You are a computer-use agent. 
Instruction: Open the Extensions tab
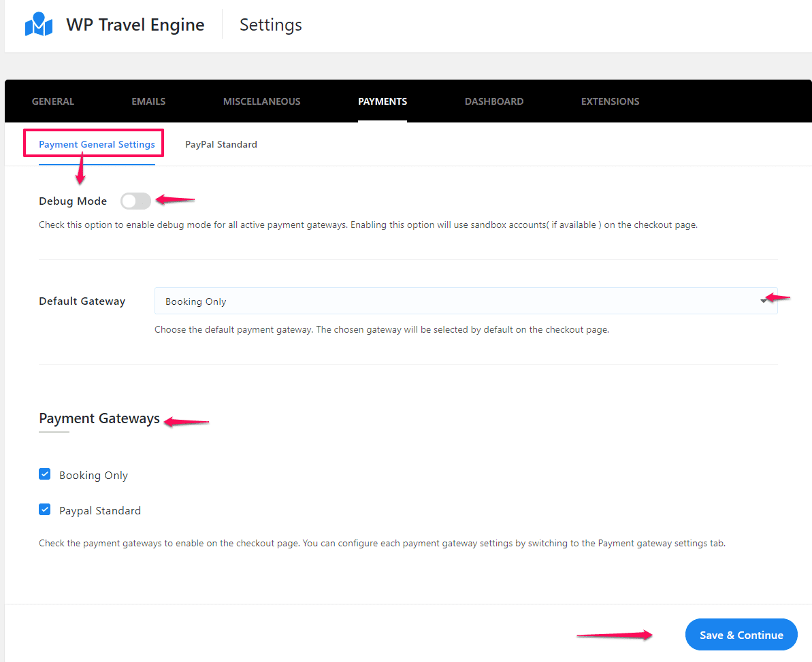[610, 101]
